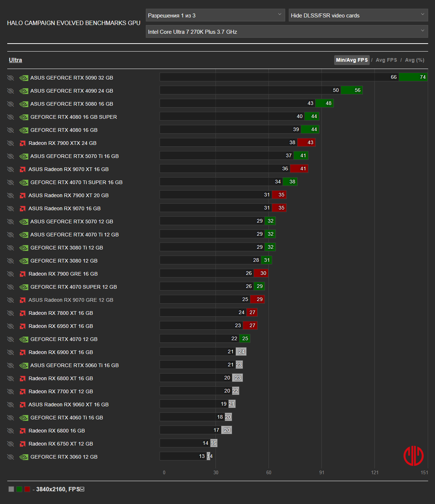Click the Ultra preset heading

click(x=16, y=60)
